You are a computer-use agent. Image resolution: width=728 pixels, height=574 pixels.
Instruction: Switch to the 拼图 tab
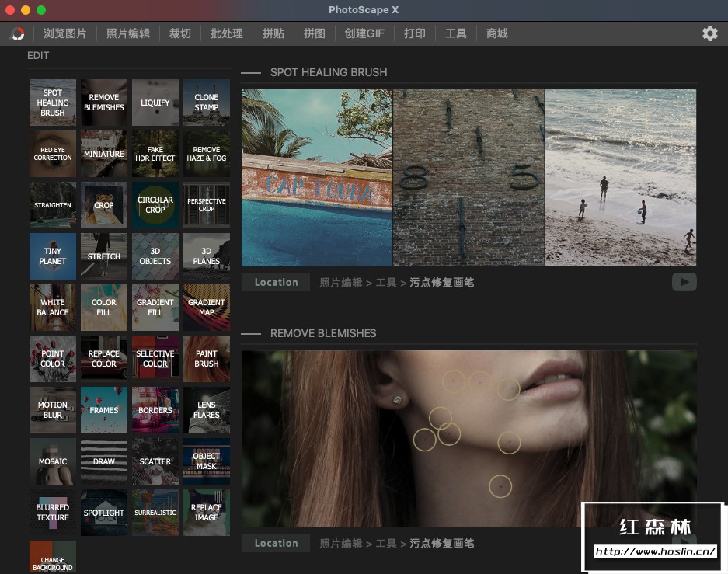coord(315,33)
